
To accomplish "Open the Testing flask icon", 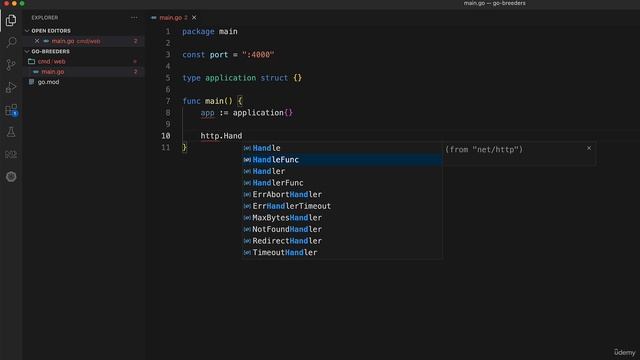I will point(11,132).
